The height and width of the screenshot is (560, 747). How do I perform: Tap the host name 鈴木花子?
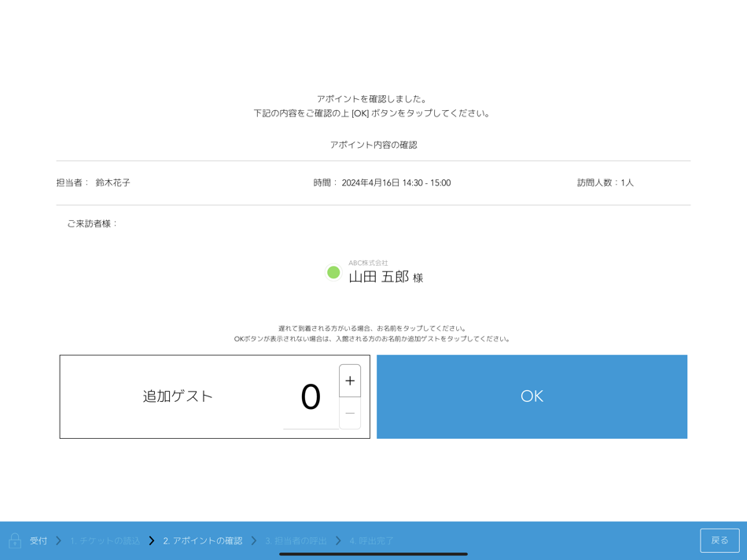coord(113,182)
